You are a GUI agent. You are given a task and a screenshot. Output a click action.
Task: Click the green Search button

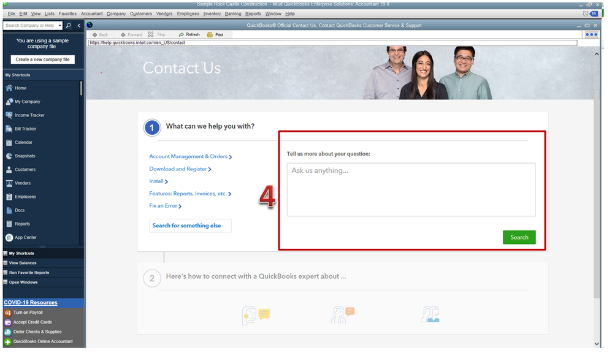coord(519,237)
